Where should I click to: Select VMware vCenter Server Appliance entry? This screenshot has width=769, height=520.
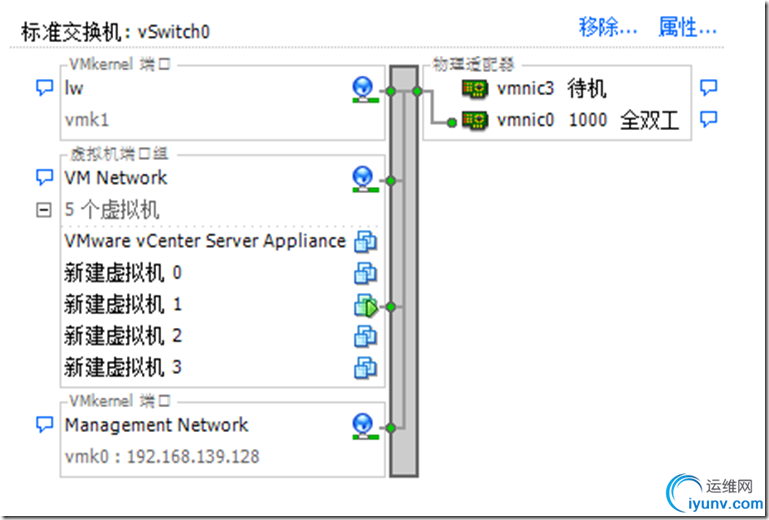click(x=205, y=241)
